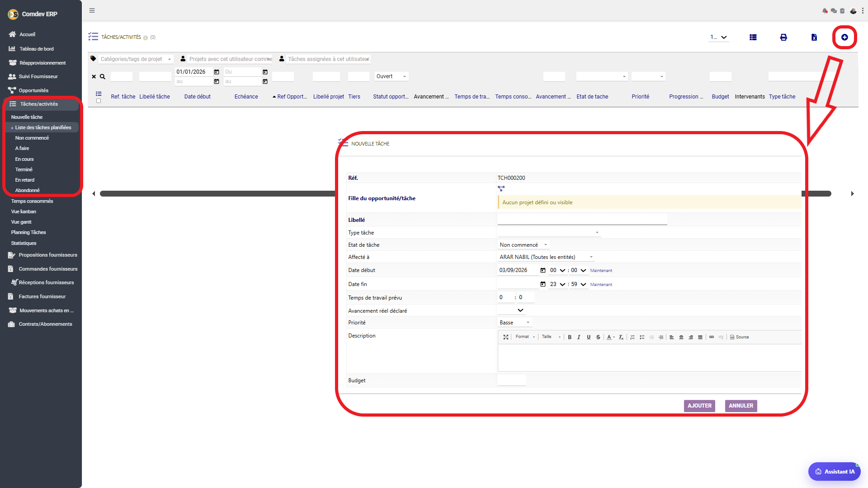Screen dimensions: 868x488
Task: Open the Avancement réel déclaré dropdown
Action: pos(511,310)
